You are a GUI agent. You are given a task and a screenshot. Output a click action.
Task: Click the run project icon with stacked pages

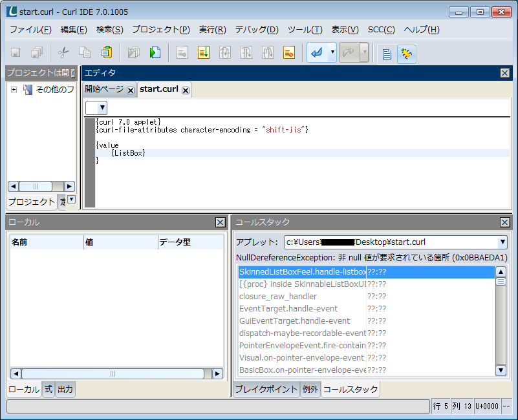(x=134, y=52)
